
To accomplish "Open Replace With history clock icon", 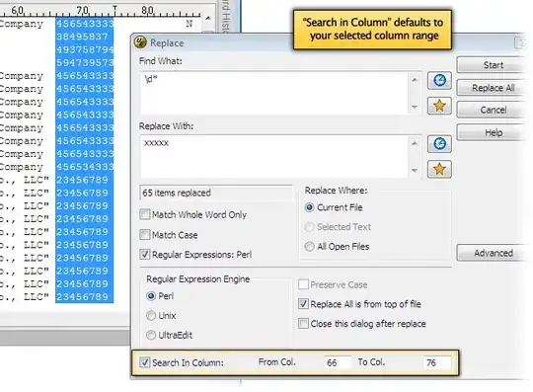I will coord(439,143).
